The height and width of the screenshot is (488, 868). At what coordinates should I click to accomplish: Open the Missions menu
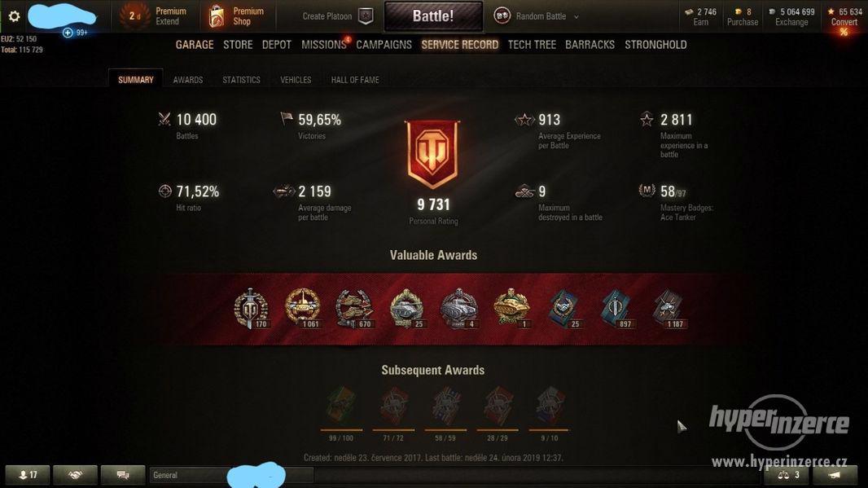pyautogui.click(x=324, y=45)
